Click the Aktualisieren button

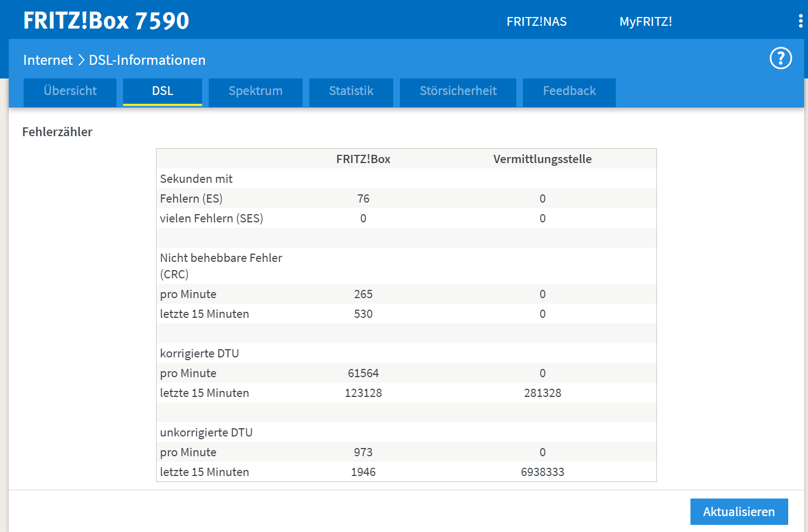(739, 512)
